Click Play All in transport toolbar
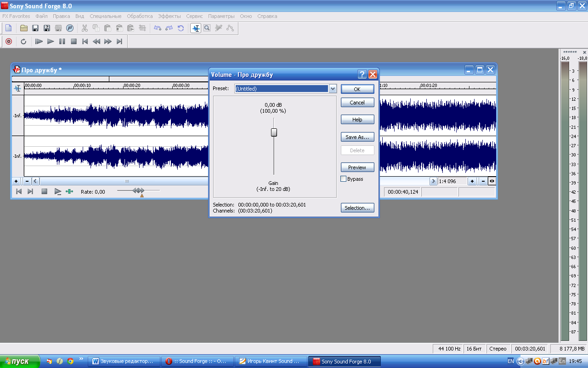588x368 pixels. (39, 41)
